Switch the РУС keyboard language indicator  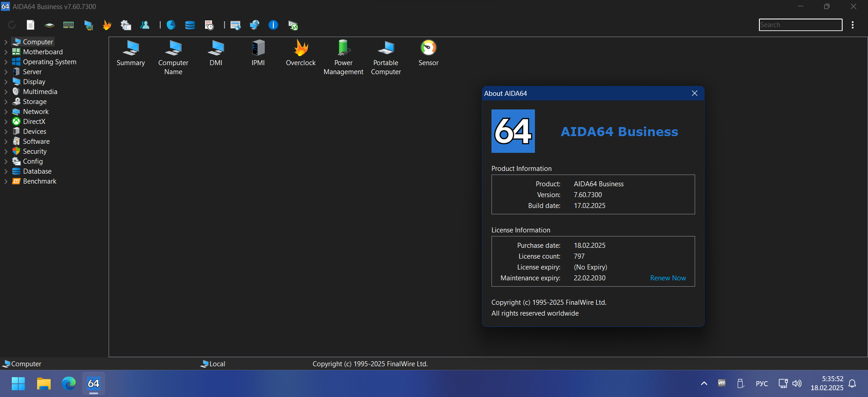pos(762,383)
